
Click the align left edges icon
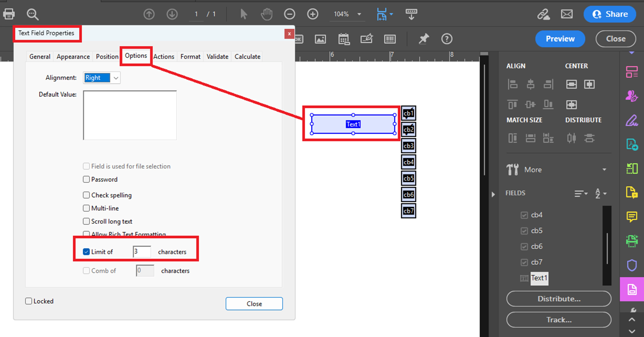click(x=512, y=84)
